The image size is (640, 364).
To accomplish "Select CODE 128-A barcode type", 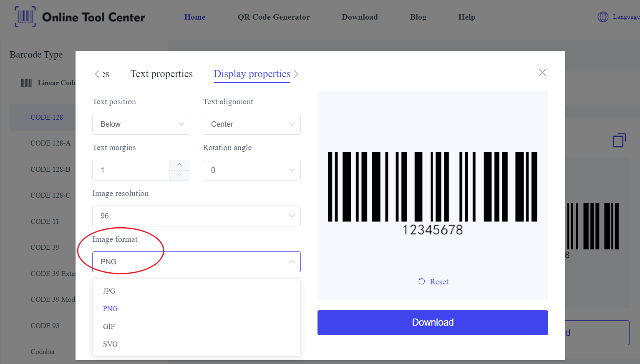I will pos(50,143).
